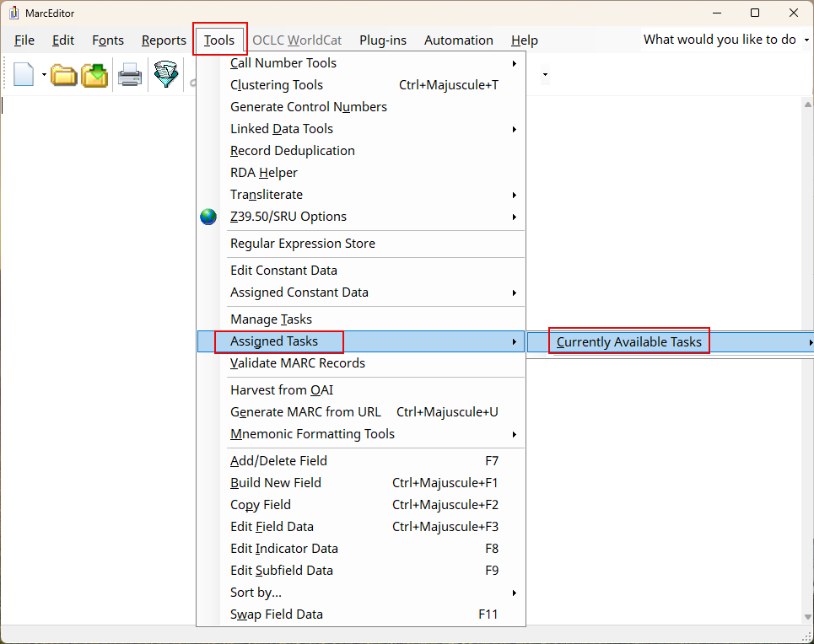This screenshot has width=814, height=644.
Task: Open the Reports menu
Action: pos(164,40)
